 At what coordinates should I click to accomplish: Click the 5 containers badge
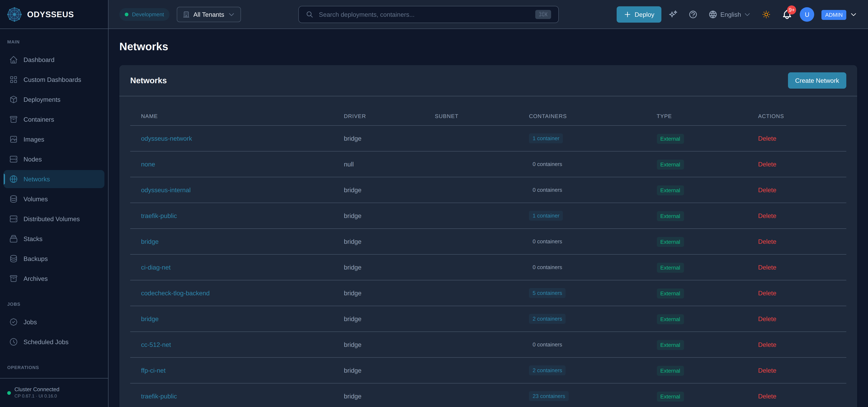pos(547,293)
